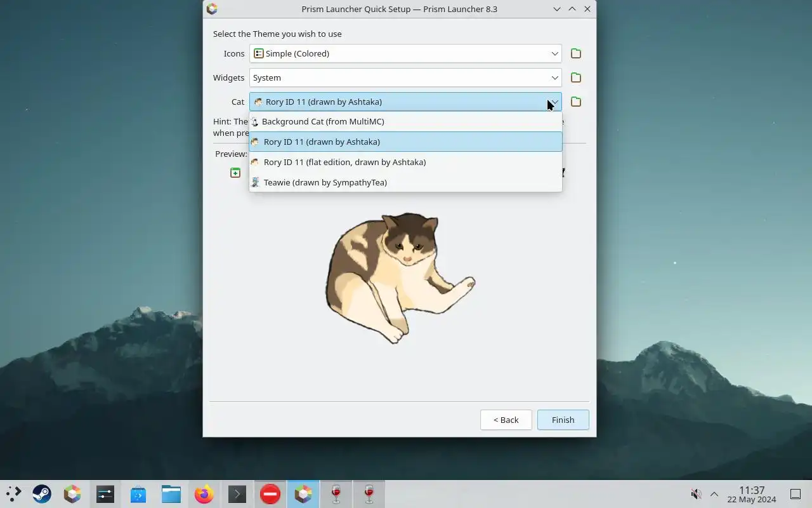The width and height of the screenshot is (812, 508).
Task: Click Finish to complete setup
Action: click(563, 420)
